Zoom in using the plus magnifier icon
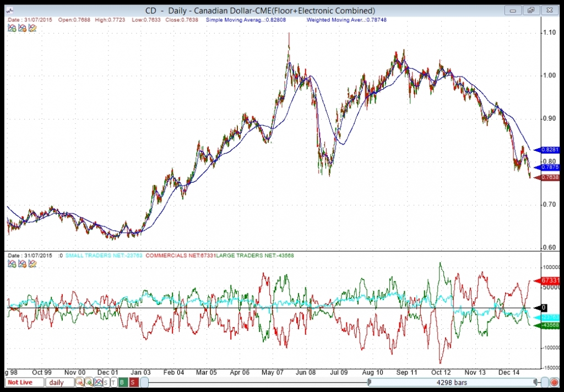The height and width of the screenshot is (392, 564). pyautogui.click(x=89, y=382)
